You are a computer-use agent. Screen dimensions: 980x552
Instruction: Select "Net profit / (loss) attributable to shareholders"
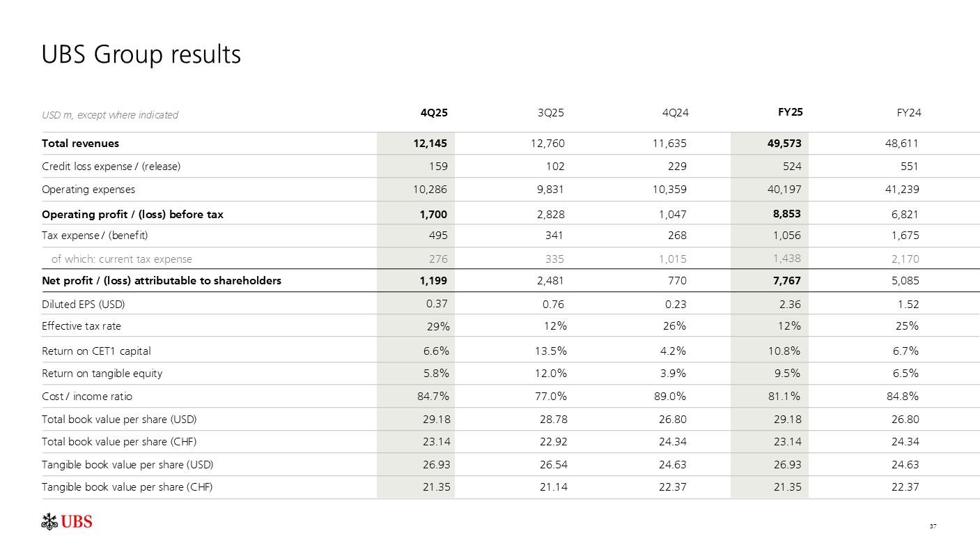click(162, 281)
